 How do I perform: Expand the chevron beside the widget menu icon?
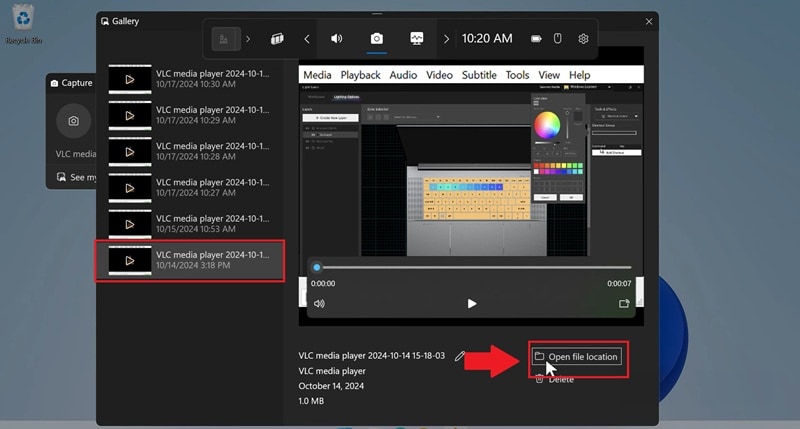tap(248, 39)
